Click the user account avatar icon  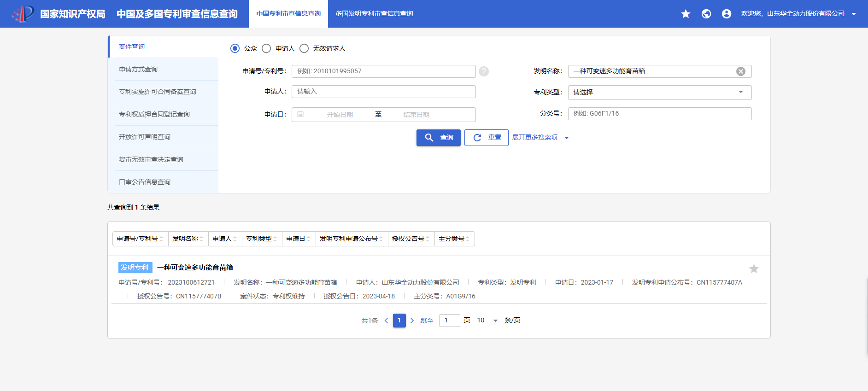click(727, 14)
